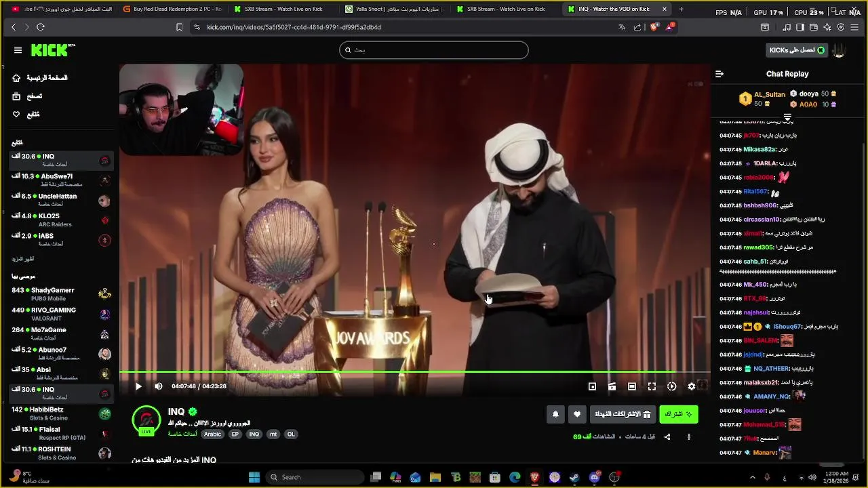Switch to Yalla Shoot browser tab
Image resolution: width=868 pixels, height=488 pixels.
pyautogui.click(x=395, y=9)
